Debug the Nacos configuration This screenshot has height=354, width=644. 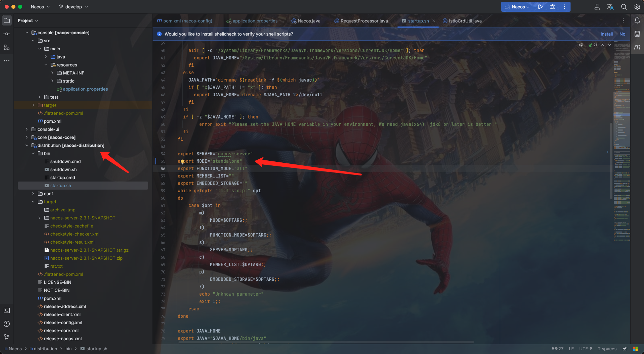pos(552,7)
